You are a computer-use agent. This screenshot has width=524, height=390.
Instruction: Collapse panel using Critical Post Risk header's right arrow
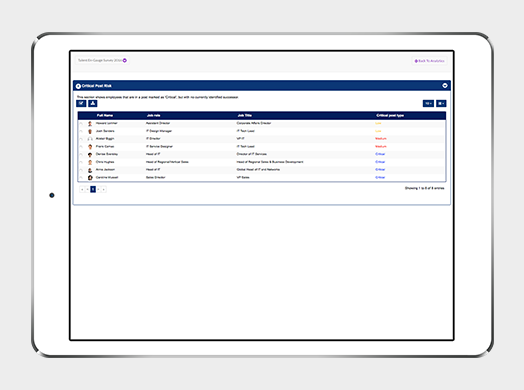445,86
